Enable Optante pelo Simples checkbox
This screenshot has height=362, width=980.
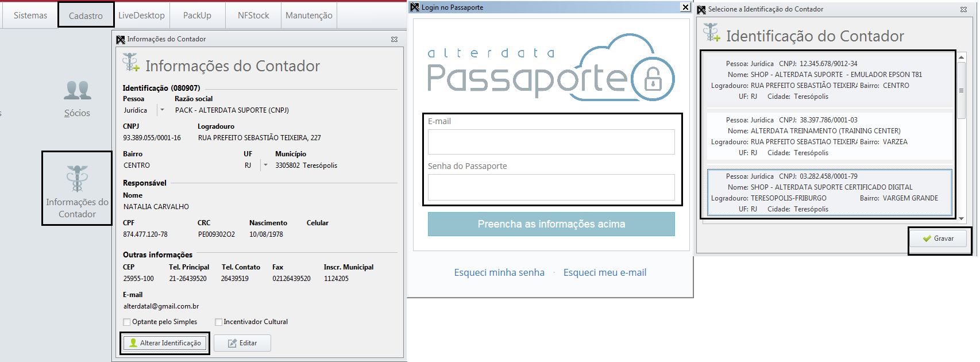pyautogui.click(x=127, y=322)
